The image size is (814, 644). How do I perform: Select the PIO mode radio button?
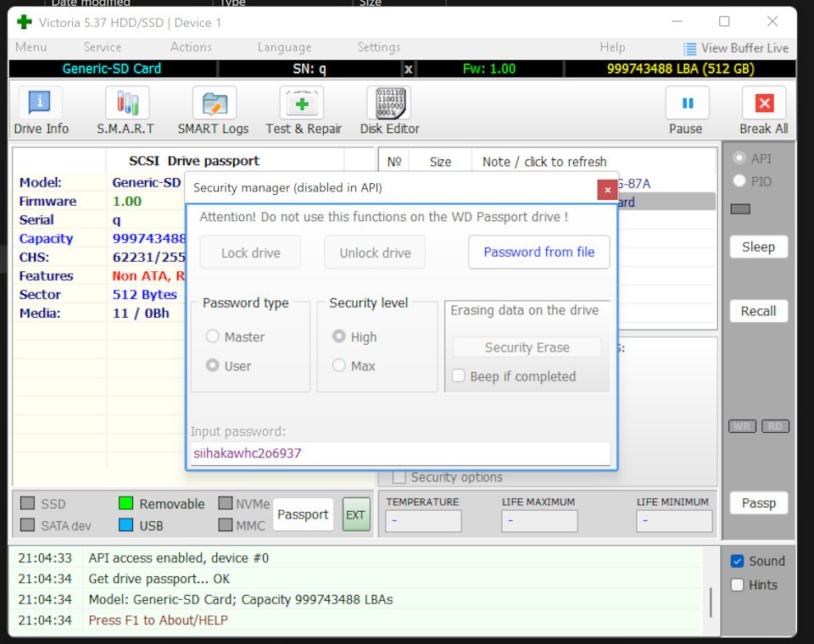click(739, 180)
